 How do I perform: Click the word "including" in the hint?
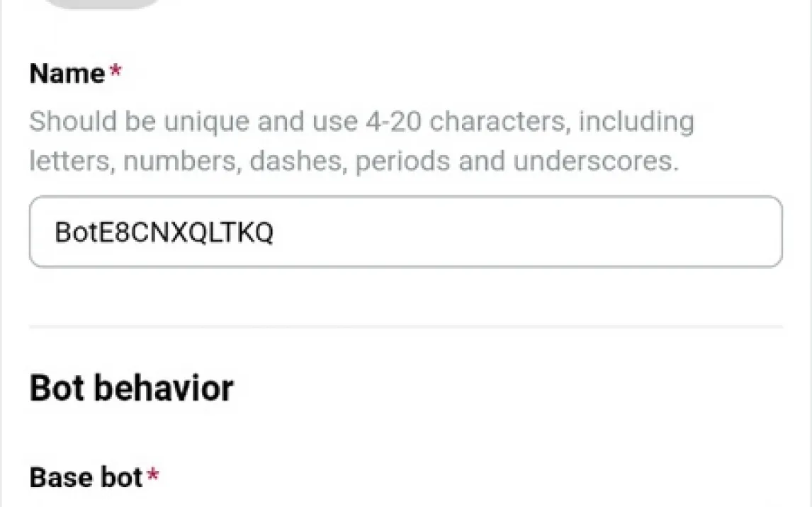click(x=636, y=122)
